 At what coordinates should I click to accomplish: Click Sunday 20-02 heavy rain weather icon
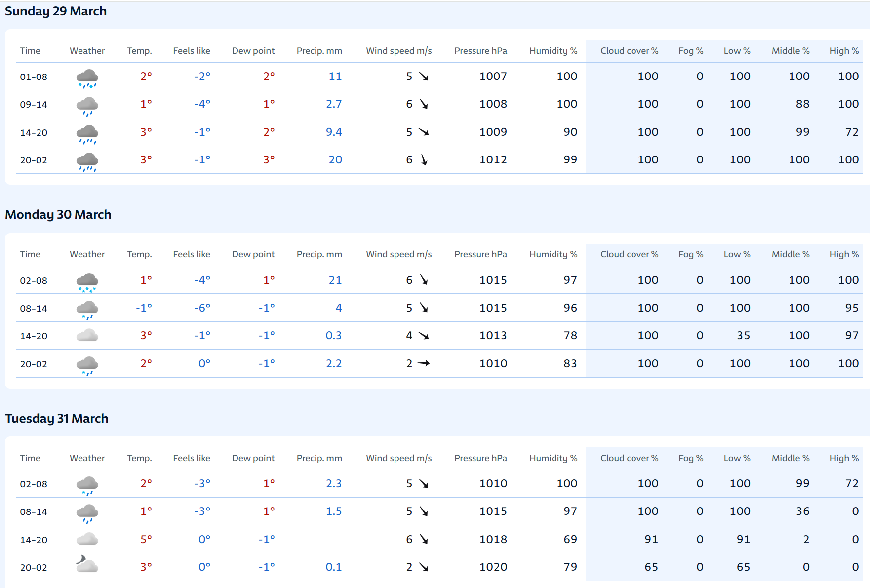[87, 161]
